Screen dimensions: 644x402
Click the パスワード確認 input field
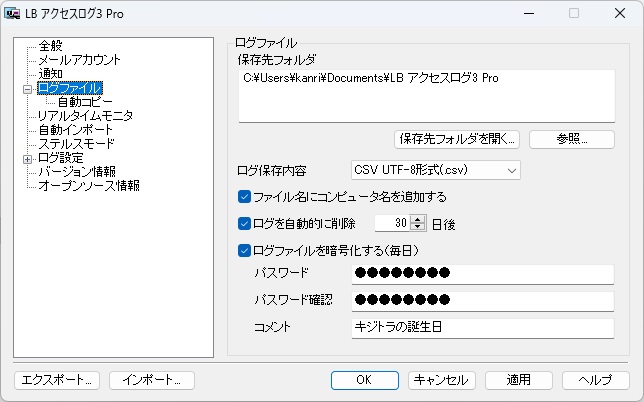click(x=483, y=301)
